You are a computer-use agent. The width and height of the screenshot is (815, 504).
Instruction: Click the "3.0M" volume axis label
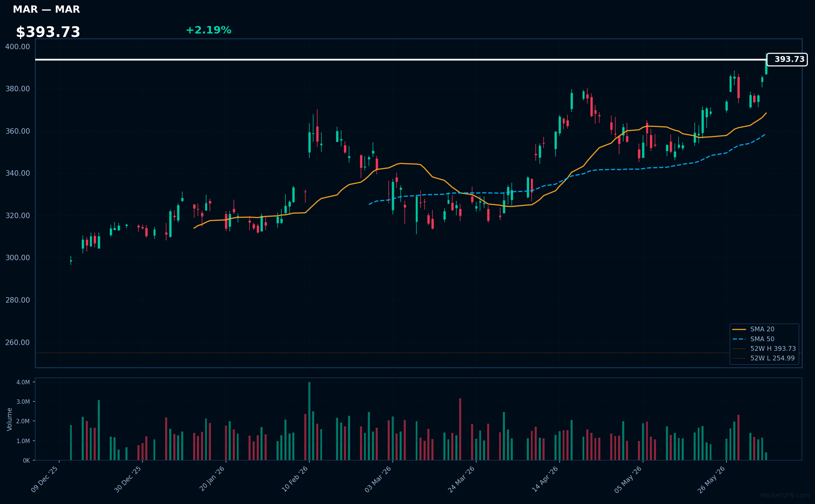[23, 402]
